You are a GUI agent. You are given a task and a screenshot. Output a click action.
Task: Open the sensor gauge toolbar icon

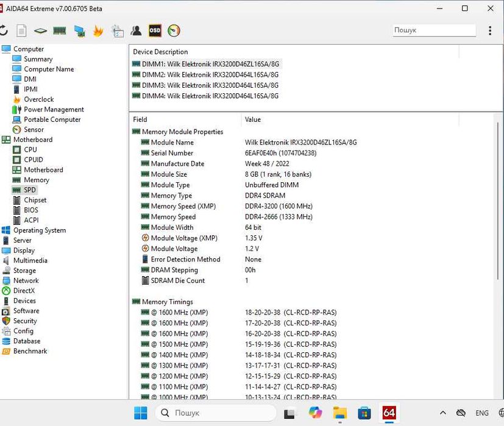tap(174, 30)
